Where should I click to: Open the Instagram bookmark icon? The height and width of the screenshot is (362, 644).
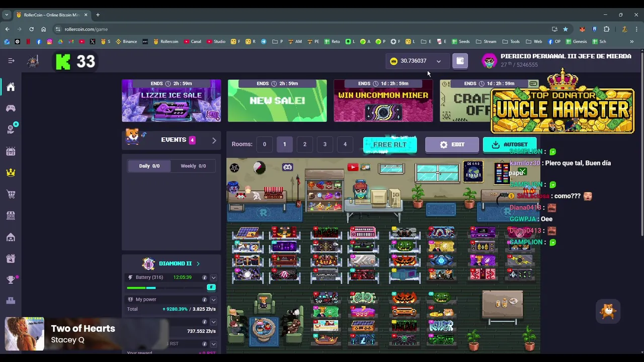click(x=49, y=42)
